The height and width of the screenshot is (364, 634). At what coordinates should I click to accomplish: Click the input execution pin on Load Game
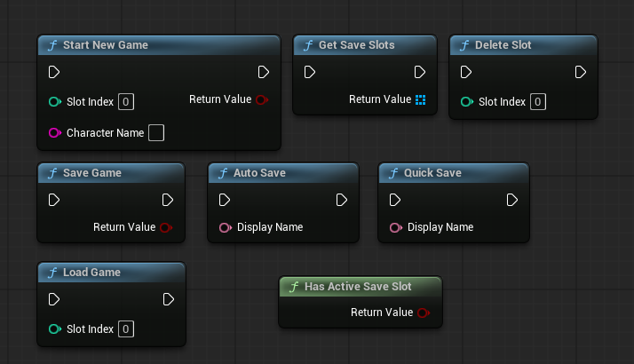click(x=54, y=300)
